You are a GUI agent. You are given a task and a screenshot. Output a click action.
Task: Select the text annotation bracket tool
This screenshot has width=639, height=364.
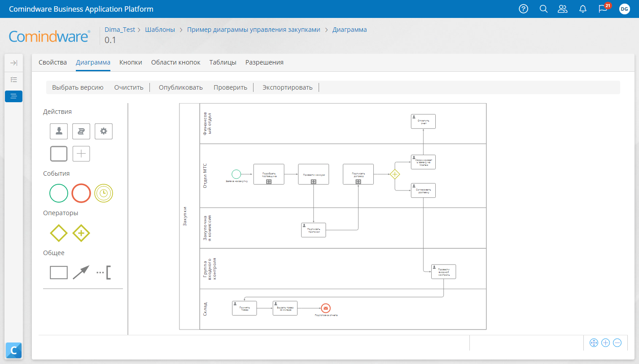point(104,273)
